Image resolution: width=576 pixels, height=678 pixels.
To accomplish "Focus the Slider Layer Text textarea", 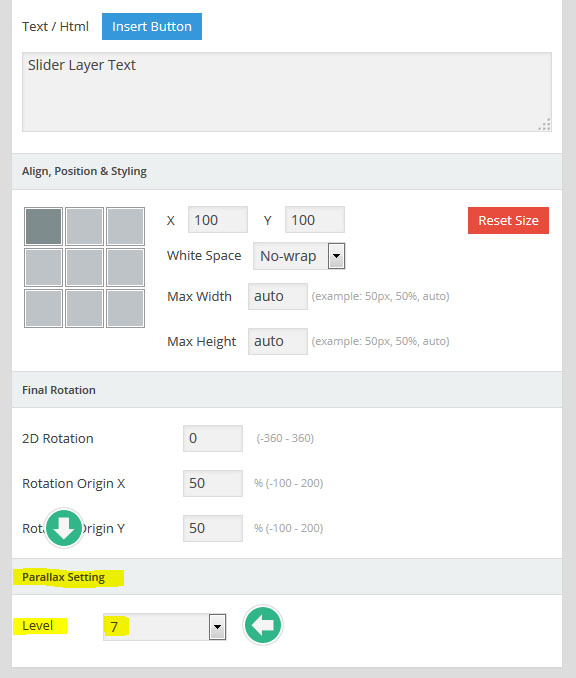I will point(287,92).
